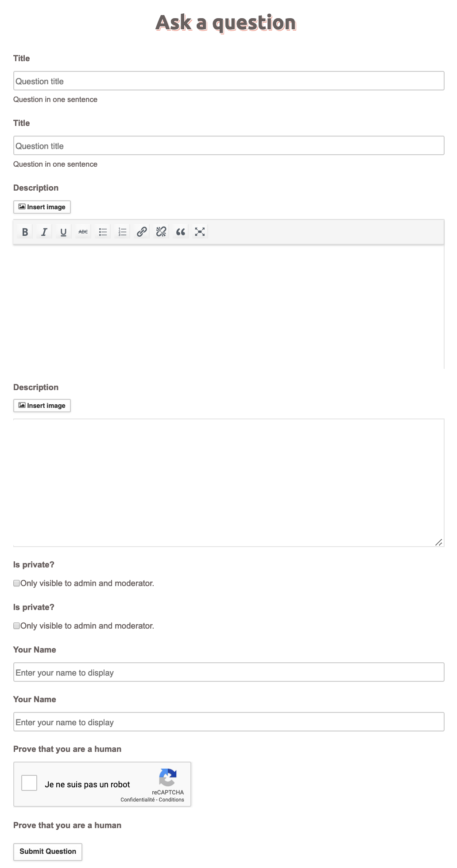Image resolution: width=457 pixels, height=868 pixels.
Task: Toggle Bold formatting in editor toolbar
Action: pyautogui.click(x=25, y=231)
